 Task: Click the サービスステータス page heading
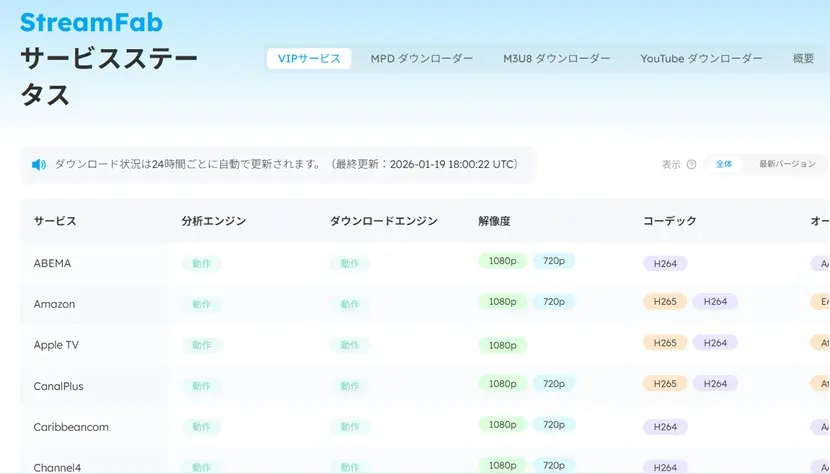pos(109,77)
